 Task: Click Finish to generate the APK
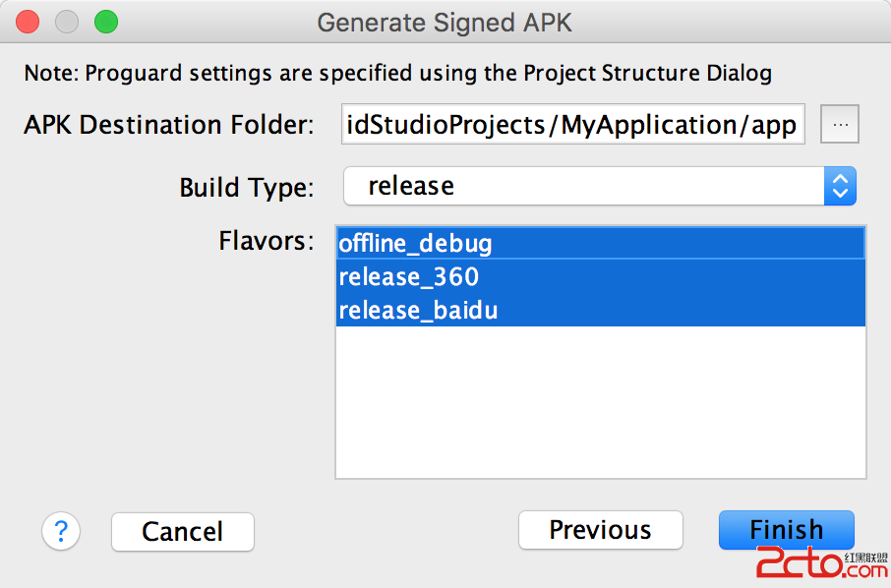(x=786, y=530)
